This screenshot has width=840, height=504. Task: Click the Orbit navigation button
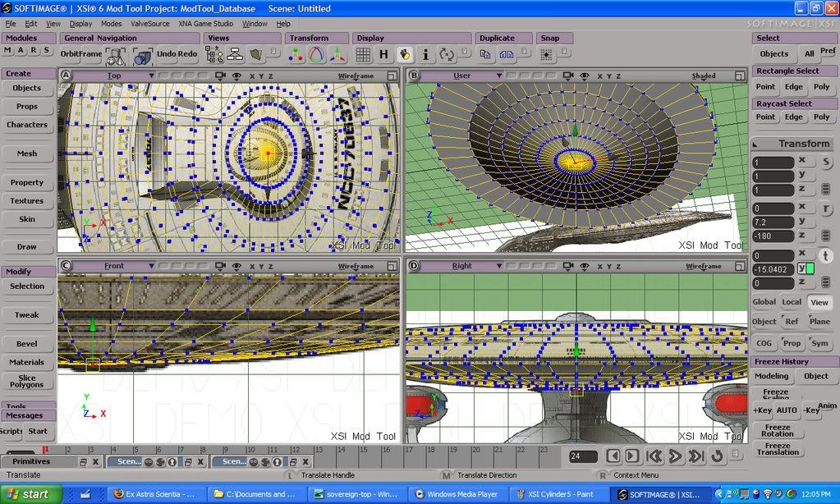[69, 53]
